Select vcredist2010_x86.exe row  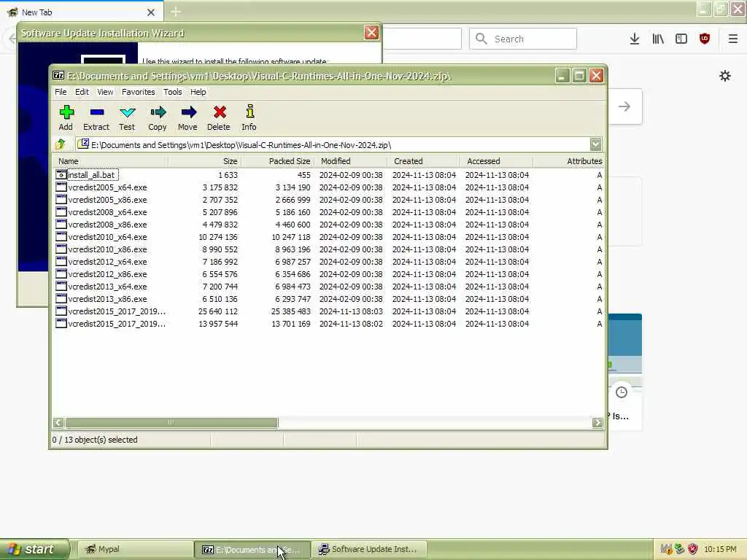coord(329,249)
